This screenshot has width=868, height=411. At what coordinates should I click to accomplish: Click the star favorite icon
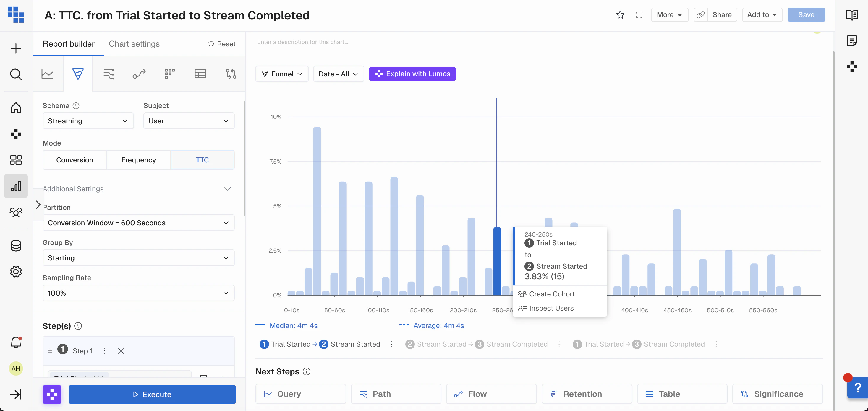[620, 15]
